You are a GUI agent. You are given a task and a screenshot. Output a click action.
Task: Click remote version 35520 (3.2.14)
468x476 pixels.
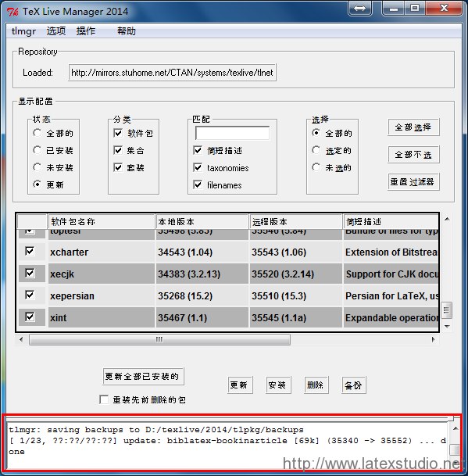[x=283, y=274]
